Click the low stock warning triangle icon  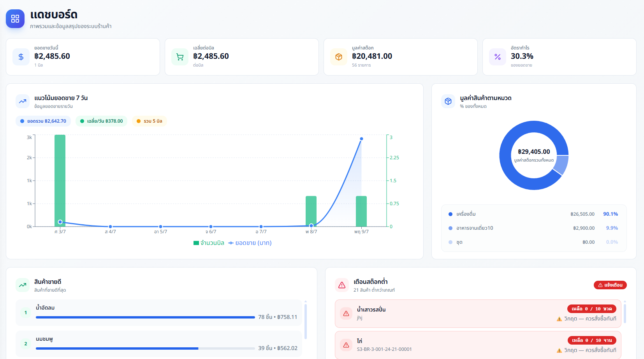point(342,285)
